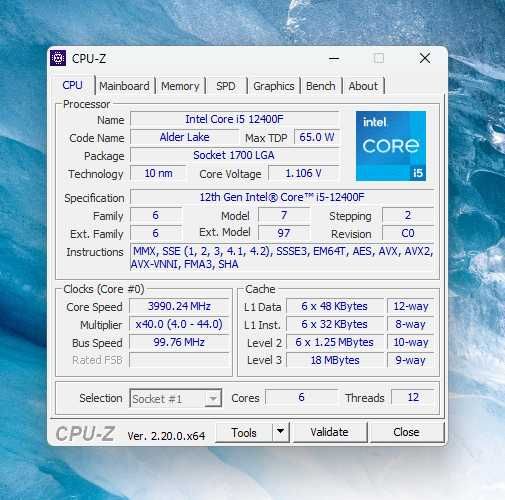This screenshot has width=505, height=500.
Task: Click the L1 Data 6 x 48 KBytes value
Action: point(335,306)
